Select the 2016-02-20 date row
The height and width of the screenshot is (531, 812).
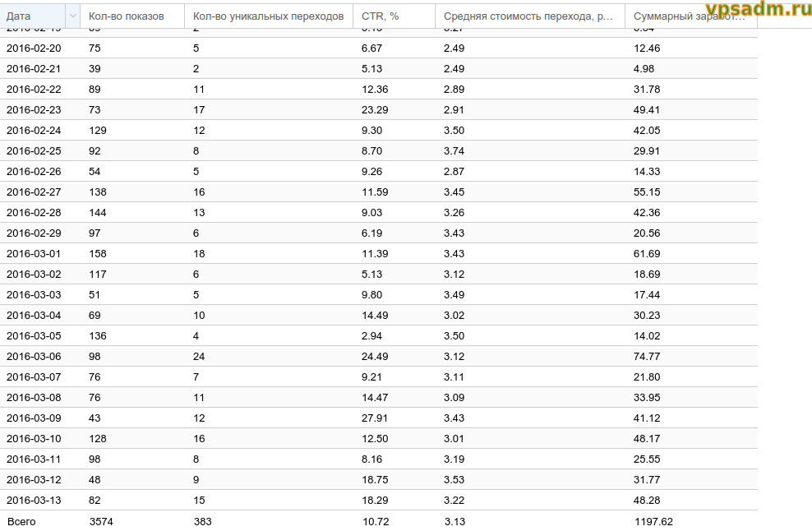[34, 48]
